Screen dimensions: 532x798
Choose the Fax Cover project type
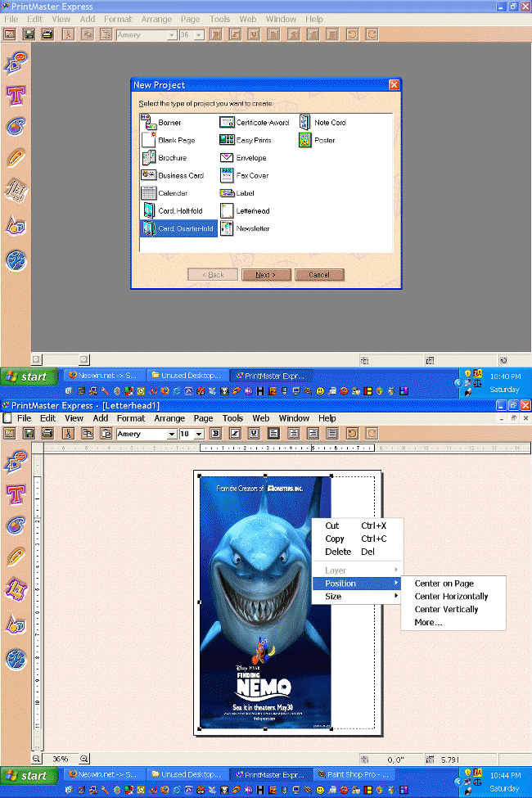[245, 176]
